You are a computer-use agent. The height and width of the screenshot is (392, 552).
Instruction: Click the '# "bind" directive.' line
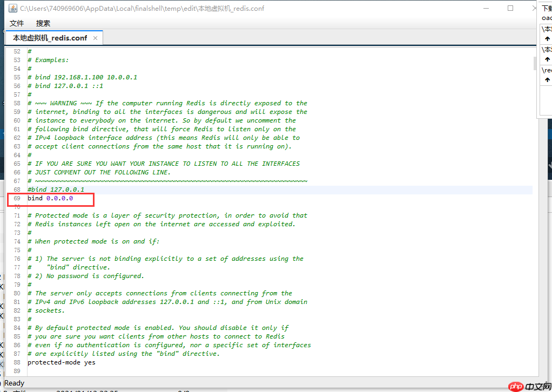(69, 267)
